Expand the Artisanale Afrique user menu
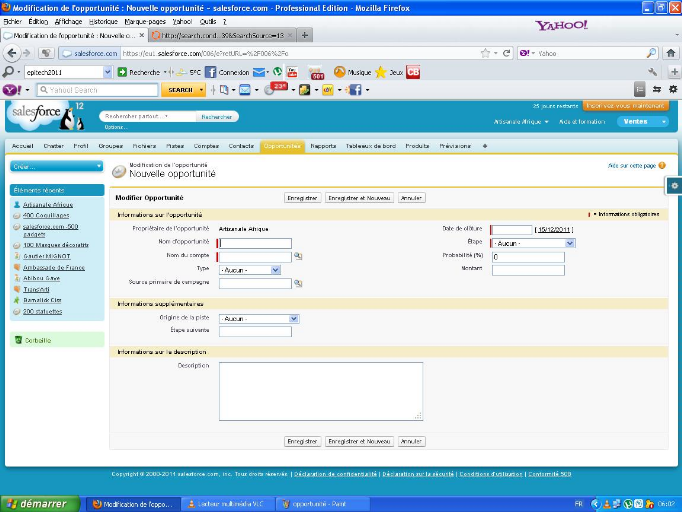682x512 pixels. 521,122
